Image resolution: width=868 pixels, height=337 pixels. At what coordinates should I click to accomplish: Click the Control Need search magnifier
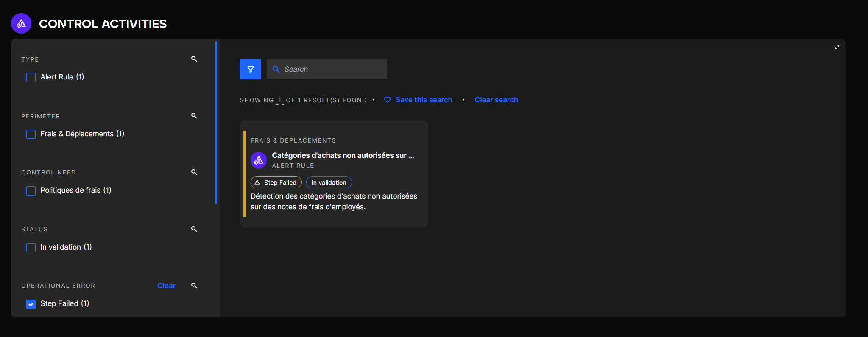(194, 172)
